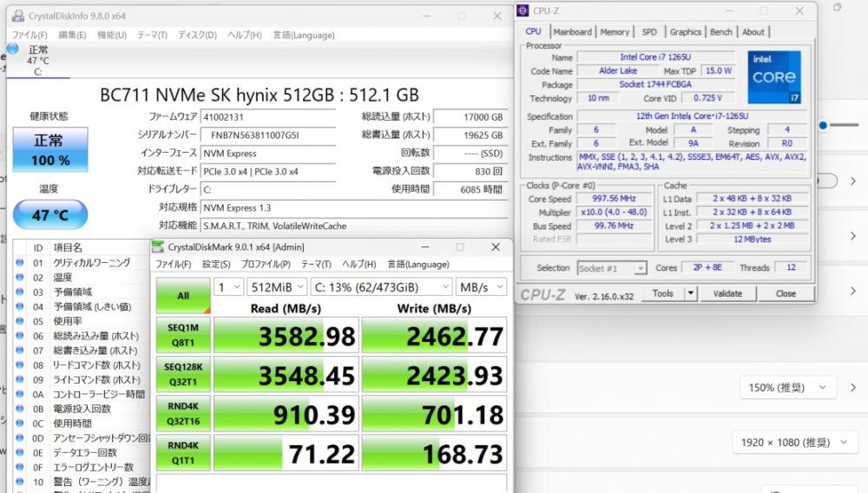Click blue status dot for row 0C 使用時間

[20, 424]
